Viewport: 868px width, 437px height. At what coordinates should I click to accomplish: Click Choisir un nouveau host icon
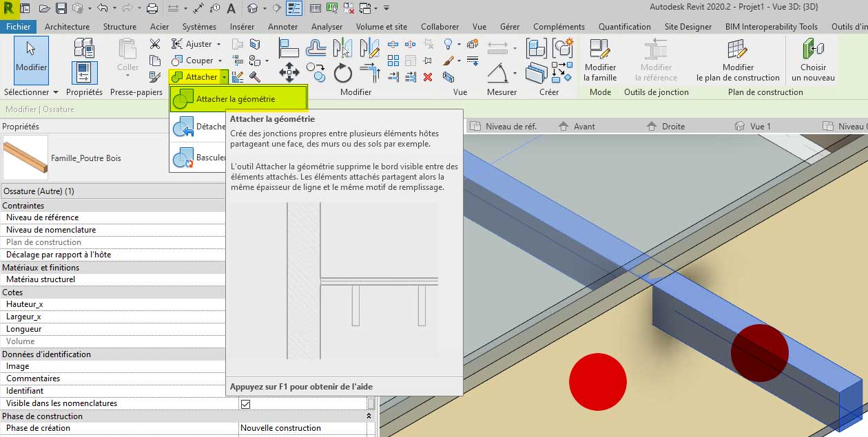pyautogui.click(x=813, y=50)
